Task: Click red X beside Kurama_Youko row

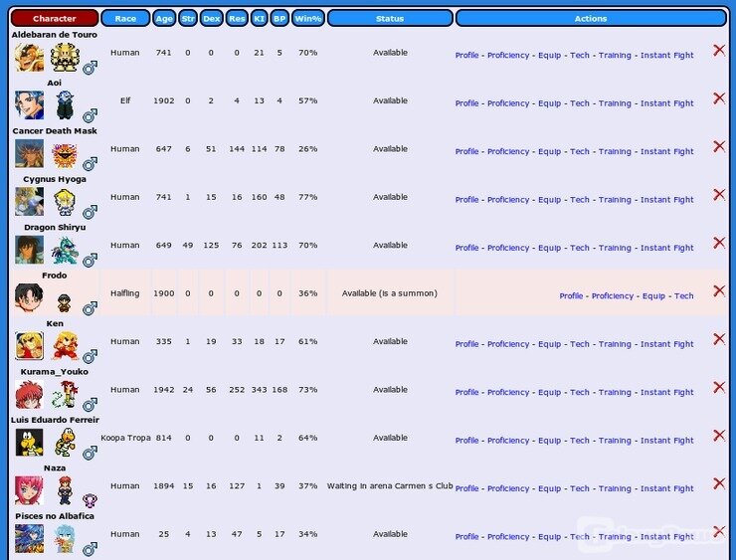Action: pyautogui.click(x=719, y=387)
